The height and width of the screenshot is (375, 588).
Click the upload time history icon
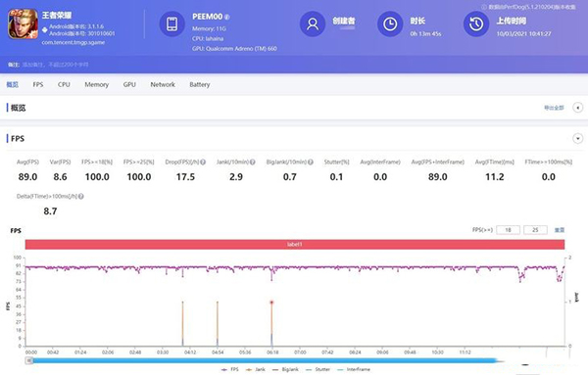pyautogui.click(x=476, y=23)
